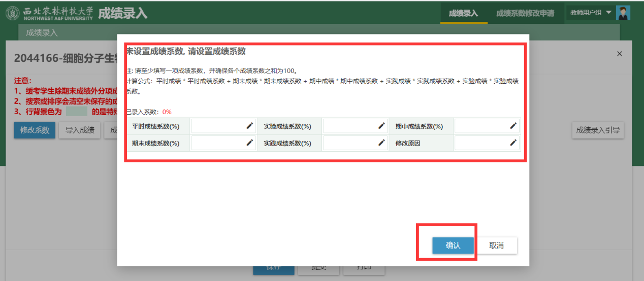Close the panel with the X
Screen dimensions: 644x281
pyautogui.click(x=619, y=54)
